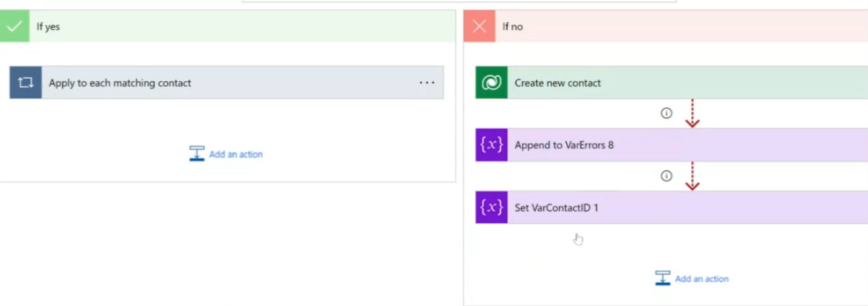Click the Dataverse icon on Create new contact
The width and height of the screenshot is (868, 306).
pos(491,83)
